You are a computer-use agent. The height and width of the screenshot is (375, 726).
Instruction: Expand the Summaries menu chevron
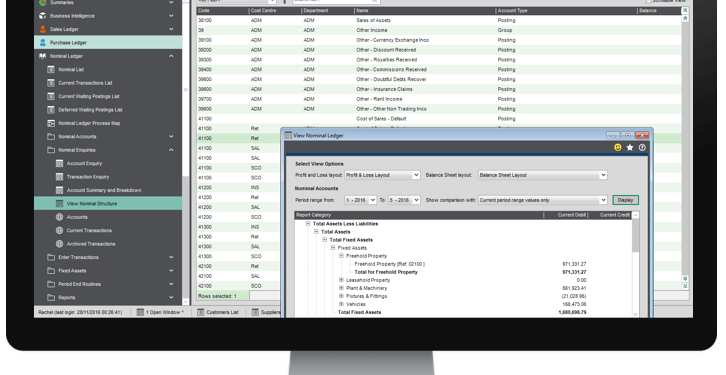click(171, 2)
